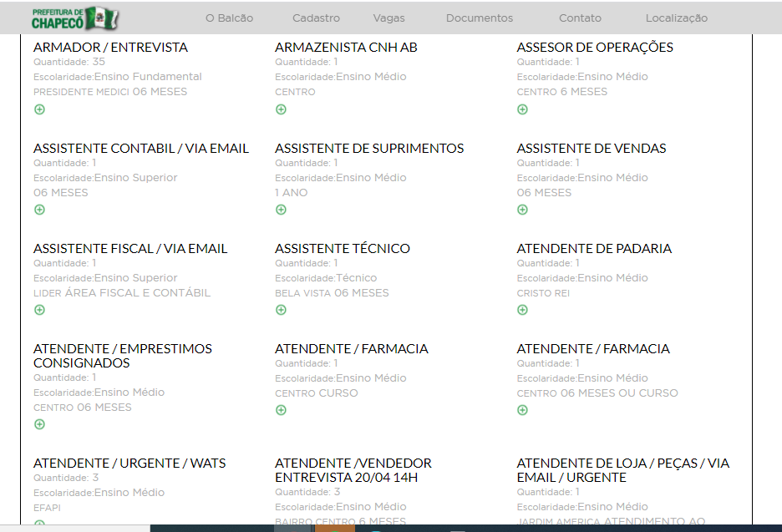Expand the ATENDENTE DE PADARIA listing
The height and width of the screenshot is (532, 782).
[522, 310]
